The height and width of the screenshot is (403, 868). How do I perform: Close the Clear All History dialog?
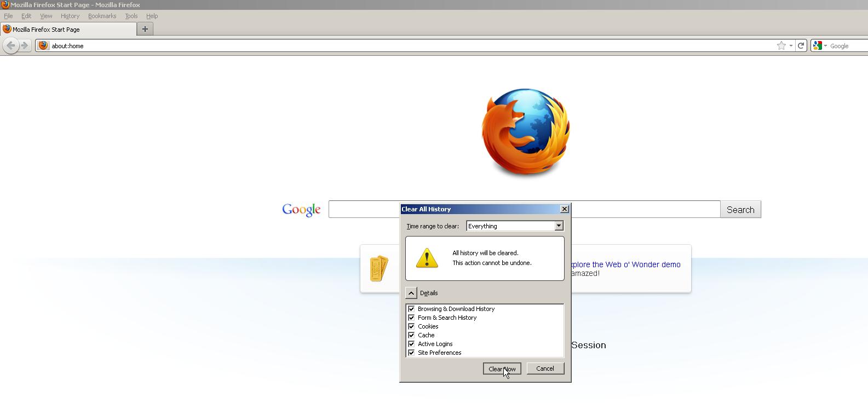pos(565,209)
